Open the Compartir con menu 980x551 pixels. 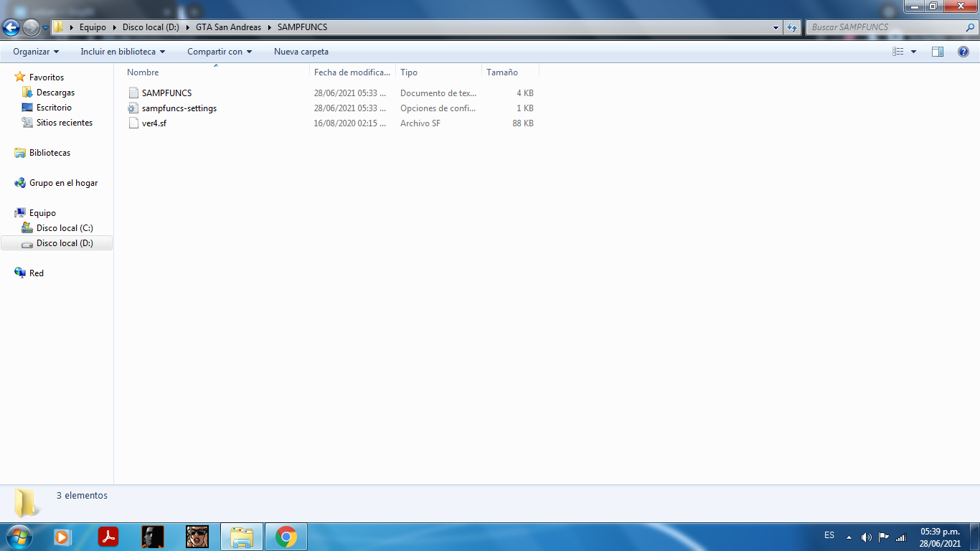[x=220, y=52]
